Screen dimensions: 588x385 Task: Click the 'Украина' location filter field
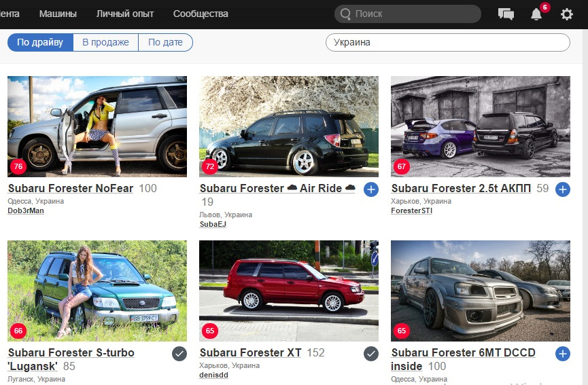(x=448, y=42)
